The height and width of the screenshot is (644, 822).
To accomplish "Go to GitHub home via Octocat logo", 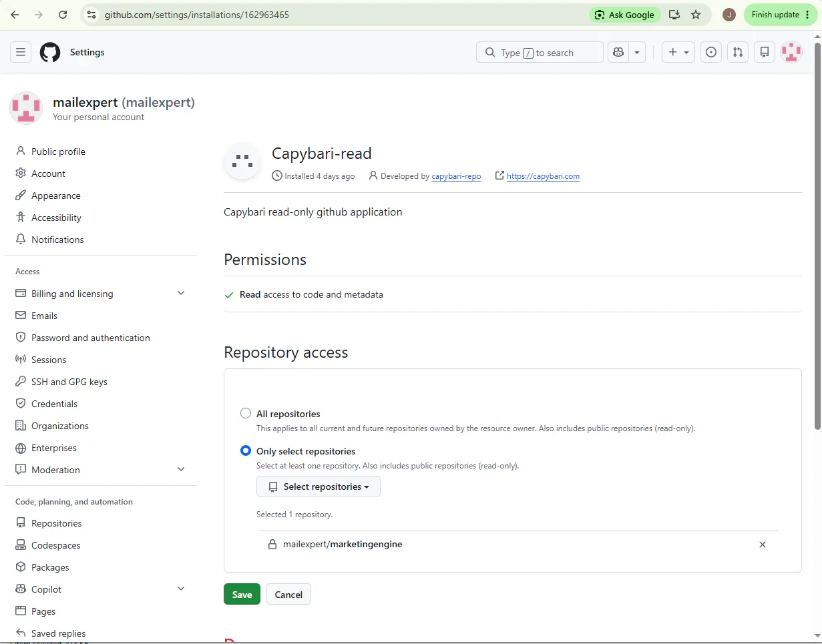I will click(50, 52).
